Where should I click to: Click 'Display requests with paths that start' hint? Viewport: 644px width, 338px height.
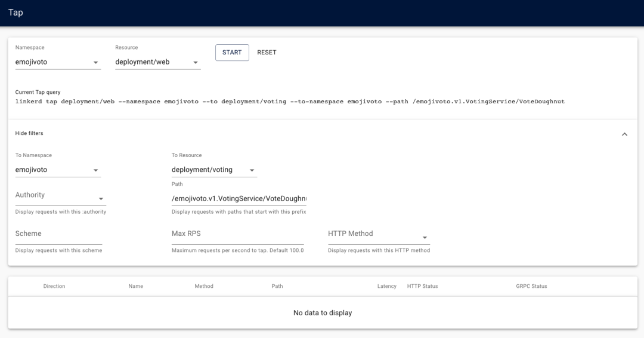(x=239, y=212)
